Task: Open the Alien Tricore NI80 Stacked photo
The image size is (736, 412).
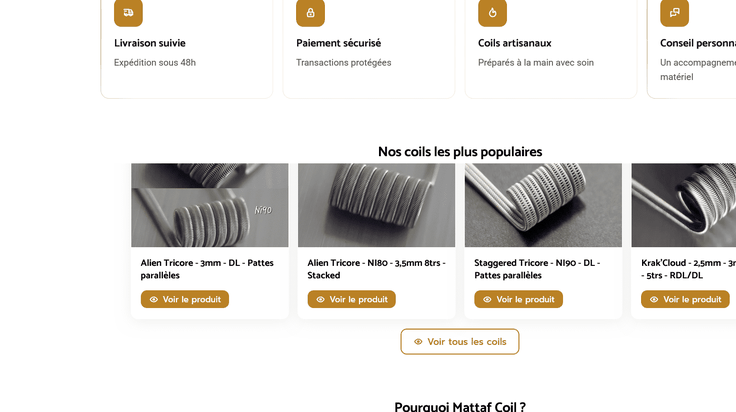Action: point(376,205)
